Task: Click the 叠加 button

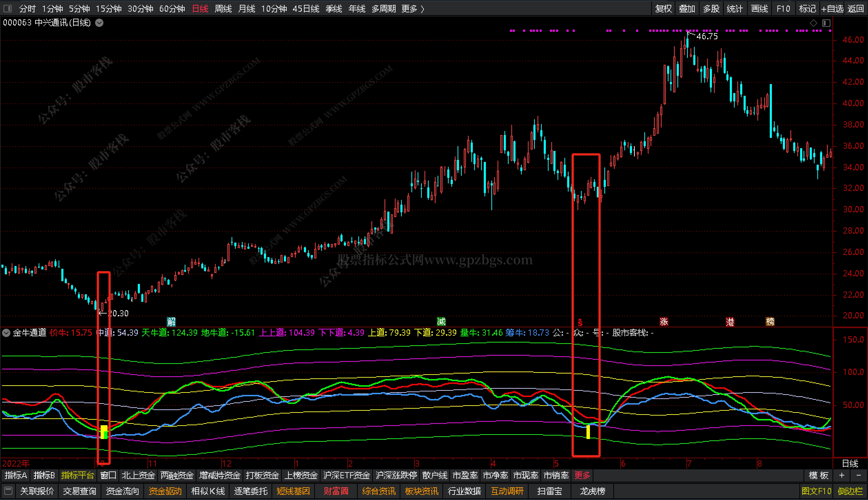Action: click(687, 9)
